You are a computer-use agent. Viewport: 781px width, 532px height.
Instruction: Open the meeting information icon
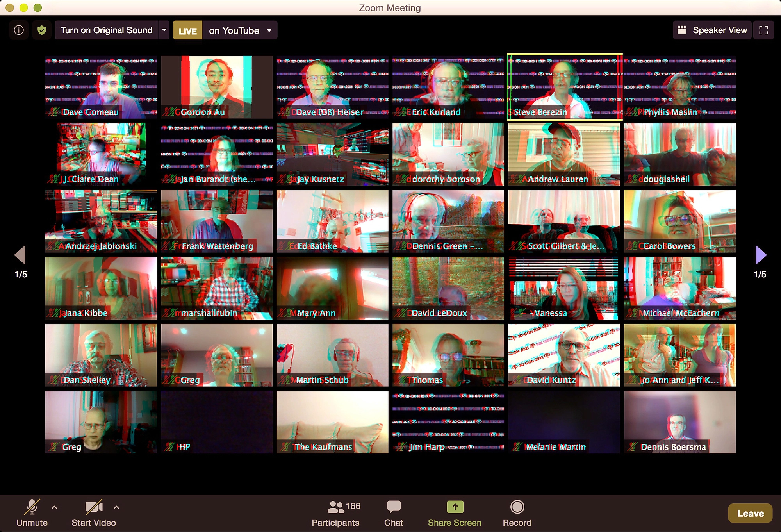(x=19, y=30)
